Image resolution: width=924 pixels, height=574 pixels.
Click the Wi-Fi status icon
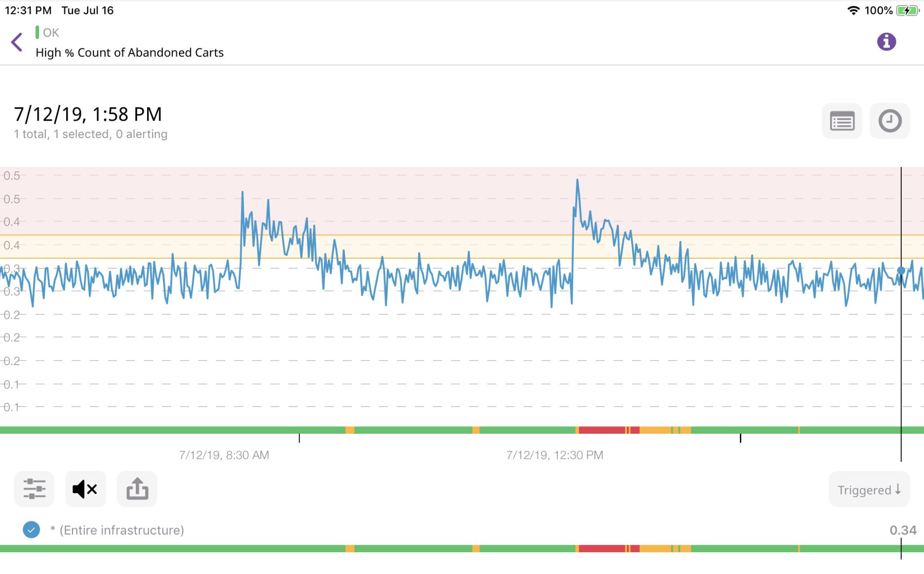(x=853, y=10)
